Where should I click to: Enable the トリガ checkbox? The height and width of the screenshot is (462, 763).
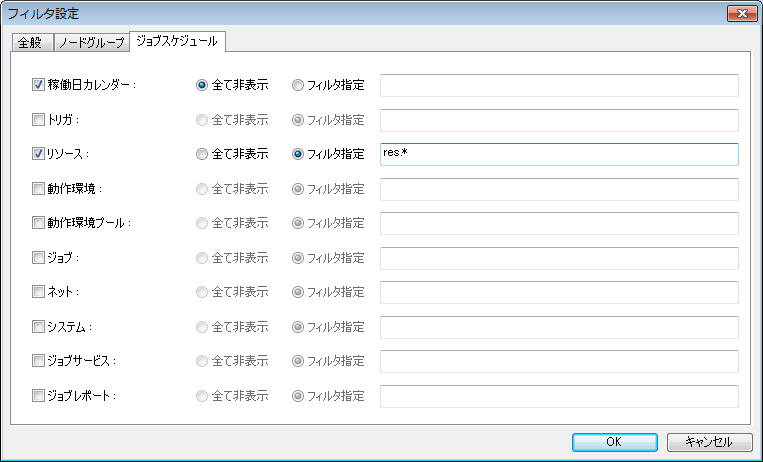pyautogui.click(x=38, y=119)
